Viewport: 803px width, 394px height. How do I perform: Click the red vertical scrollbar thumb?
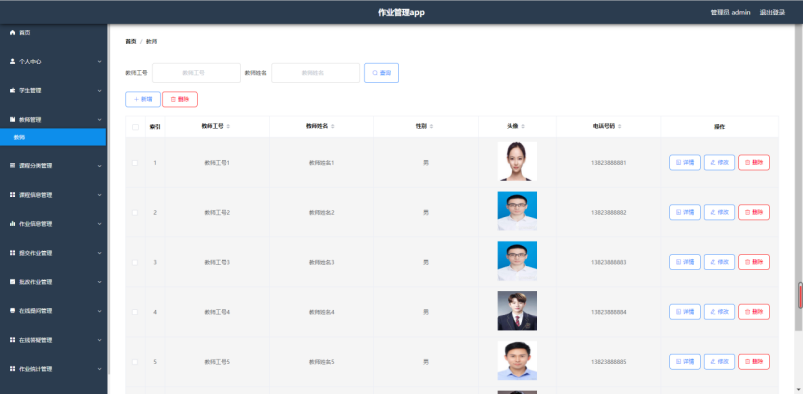click(x=800, y=295)
